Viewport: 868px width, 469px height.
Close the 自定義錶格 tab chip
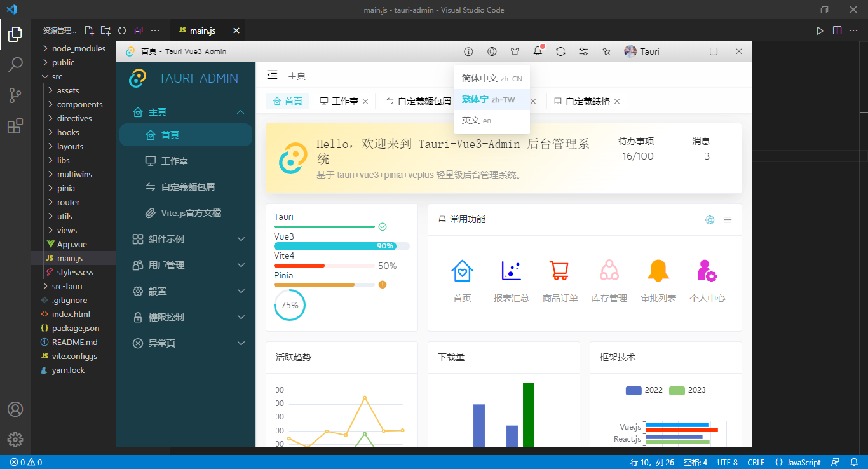(616, 100)
